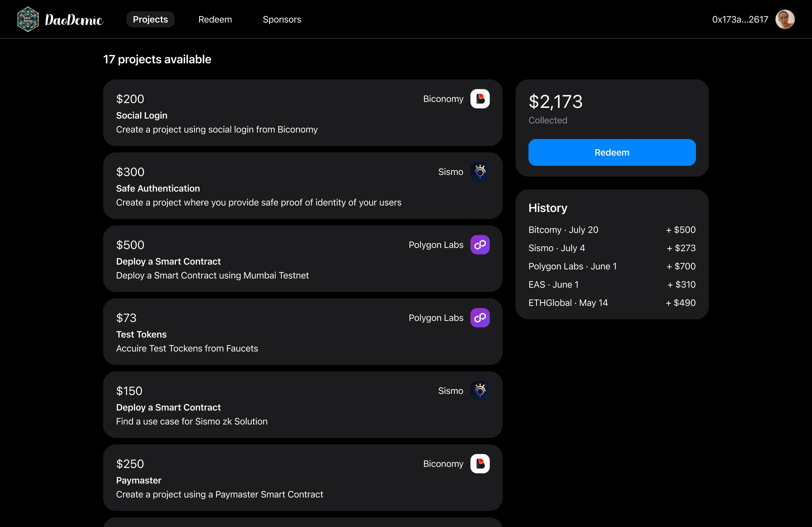812x527 pixels.
Task: Click the Sismo icon on the Safe Authentication card
Action: (x=480, y=172)
